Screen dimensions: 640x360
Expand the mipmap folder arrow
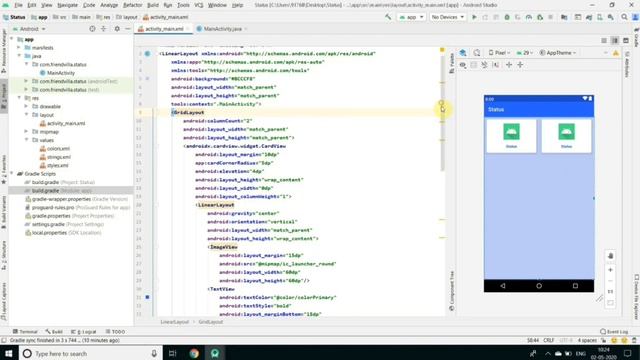(26, 132)
